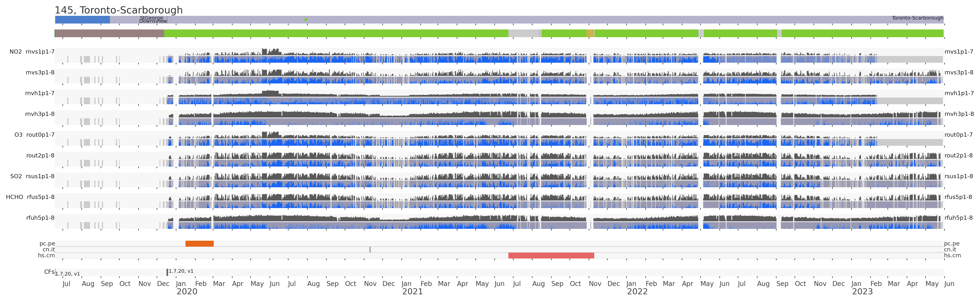Screen dimensions: 980x302
Task: Select the O3 rout0p1-7 row label on left
Action: click(x=34, y=135)
